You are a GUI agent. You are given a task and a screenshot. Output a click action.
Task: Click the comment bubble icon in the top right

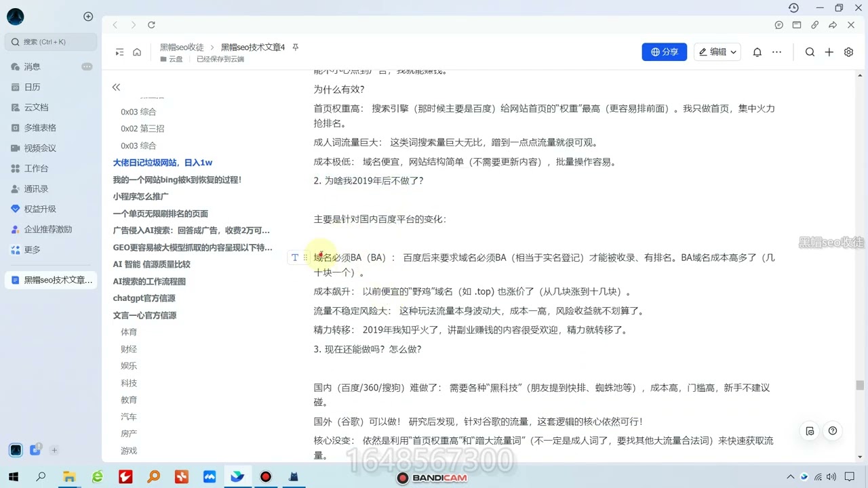click(779, 25)
